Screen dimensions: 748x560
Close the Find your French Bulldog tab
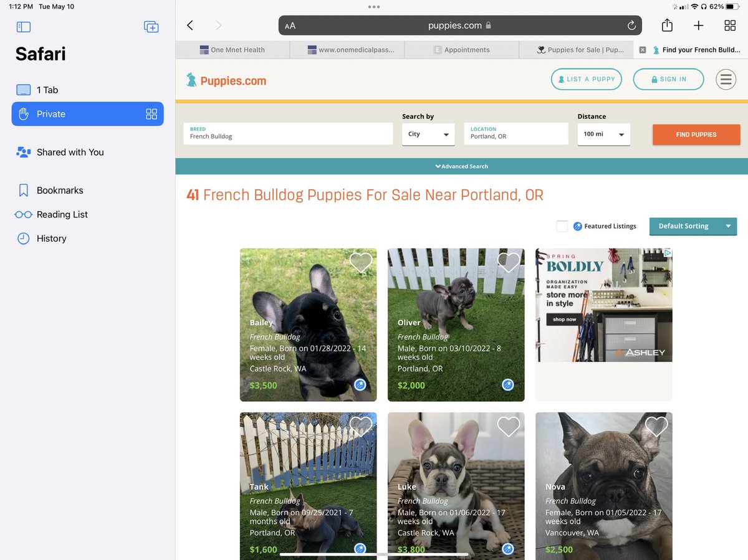643,50
